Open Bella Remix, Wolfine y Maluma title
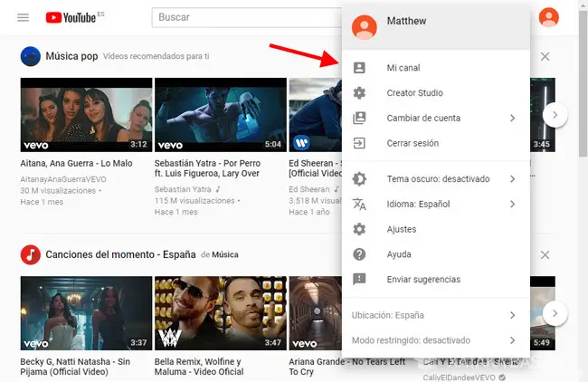The image size is (588, 382). tap(199, 367)
